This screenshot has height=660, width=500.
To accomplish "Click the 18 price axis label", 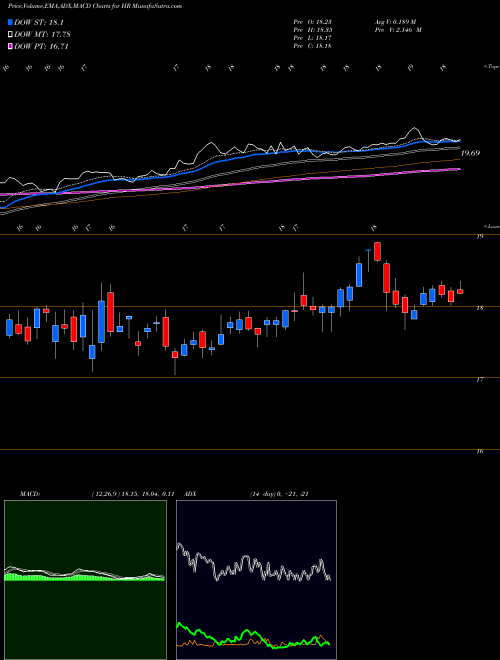I will coord(479,308).
